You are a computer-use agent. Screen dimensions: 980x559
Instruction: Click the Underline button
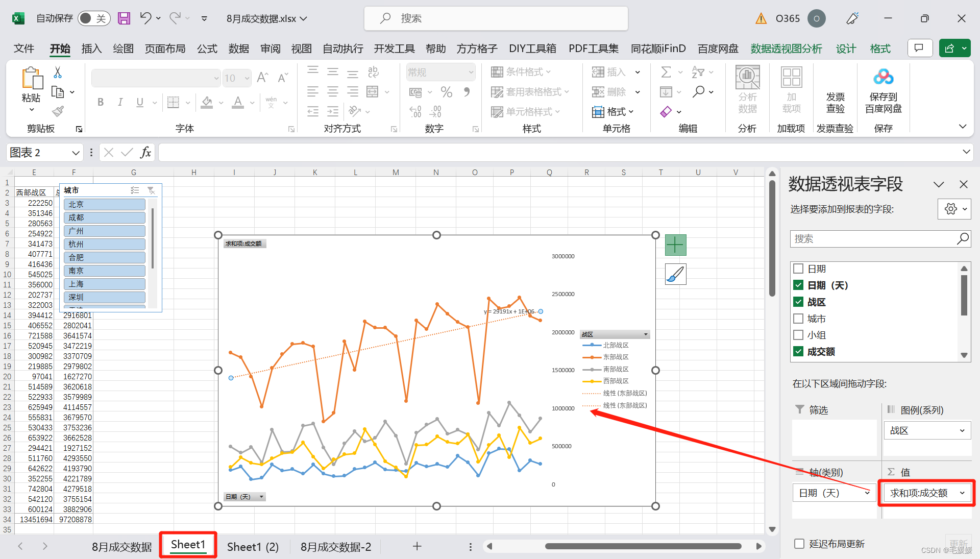point(140,102)
